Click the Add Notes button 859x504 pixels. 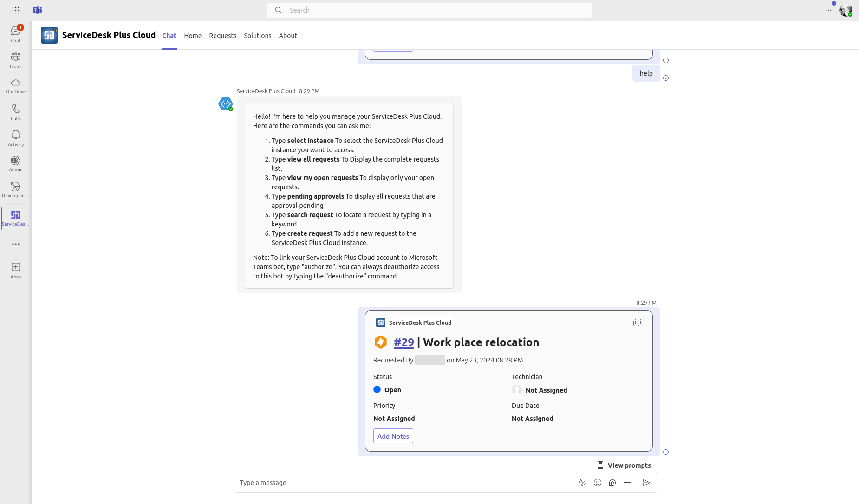[x=393, y=436]
